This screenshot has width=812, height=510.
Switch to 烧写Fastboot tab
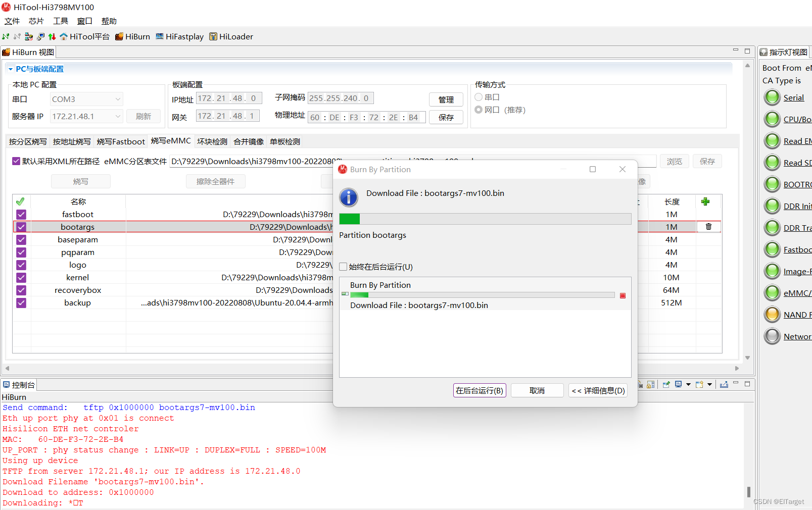121,141
